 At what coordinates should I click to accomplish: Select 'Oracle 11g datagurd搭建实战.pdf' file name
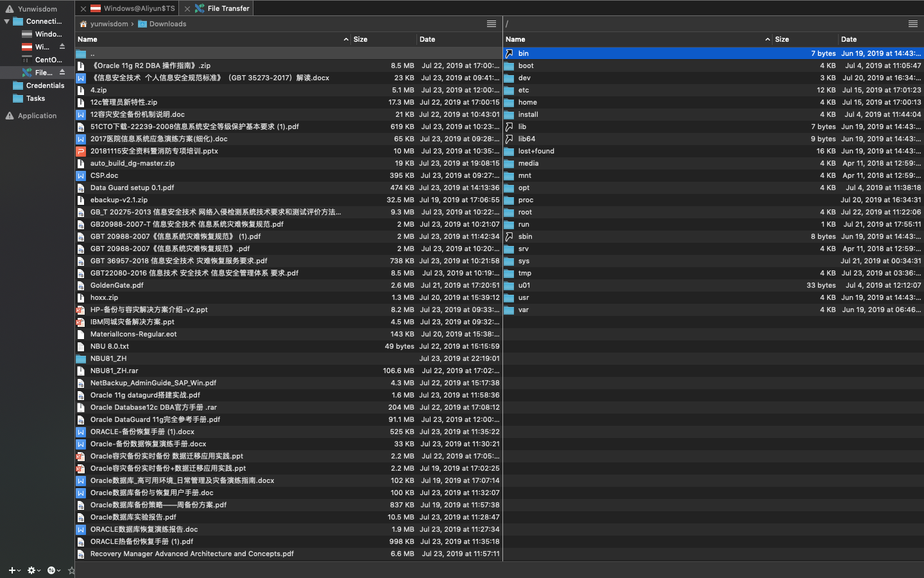click(145, 395)
